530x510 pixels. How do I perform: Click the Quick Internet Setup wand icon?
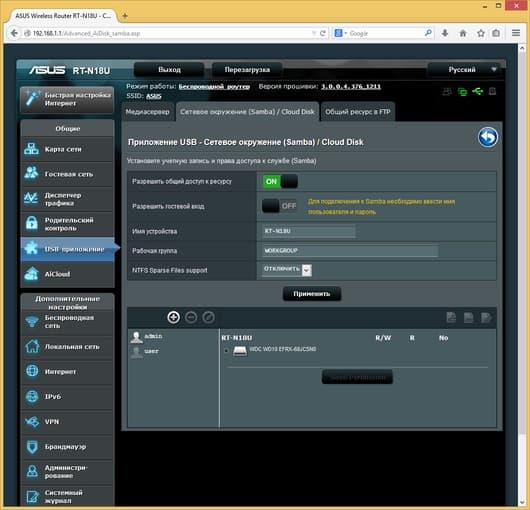(32, 99)
